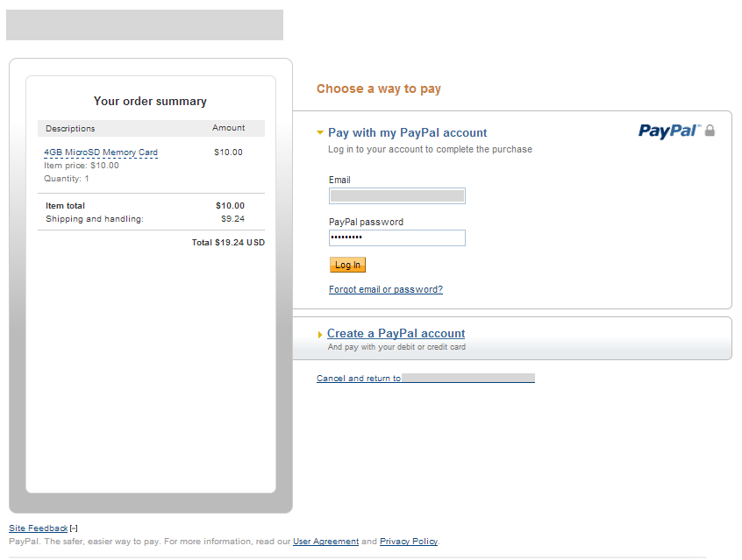Collapse the PayPal account section arrow
This screenshot has width=742, height=560.
click(x=320, y=133)
